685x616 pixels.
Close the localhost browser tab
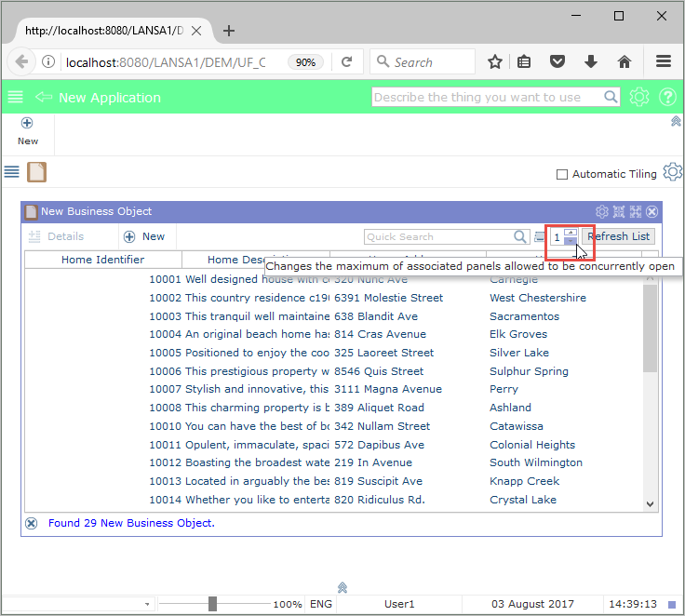(x=196, y=31)
